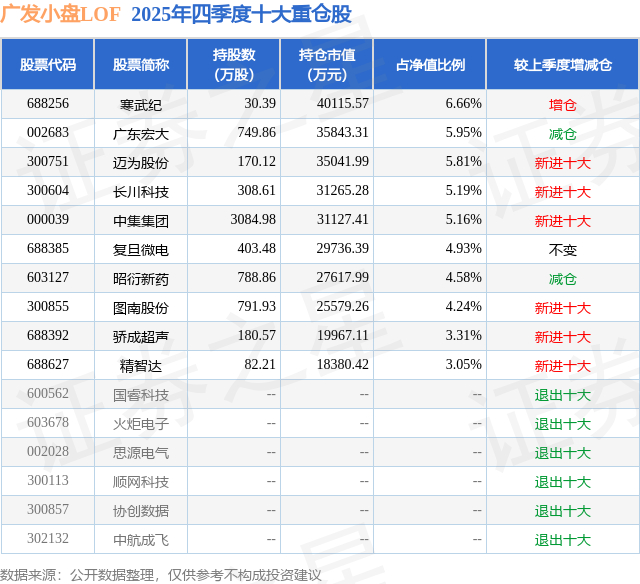Image resolution: width=640 pixels, height=584 pixels.
Task: Click the 退出十大 status for 思源电气
Action: point(563,453)
